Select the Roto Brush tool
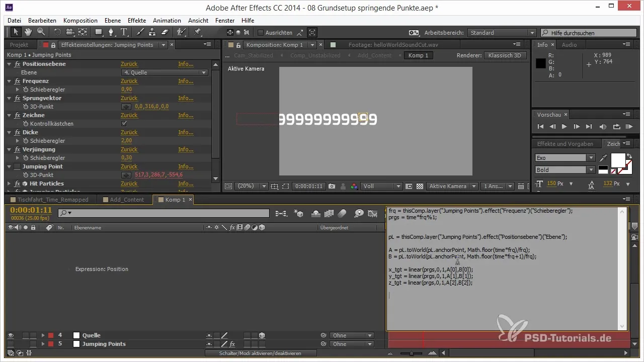This screenshot has width=644, height=362. tap(181, 32)
